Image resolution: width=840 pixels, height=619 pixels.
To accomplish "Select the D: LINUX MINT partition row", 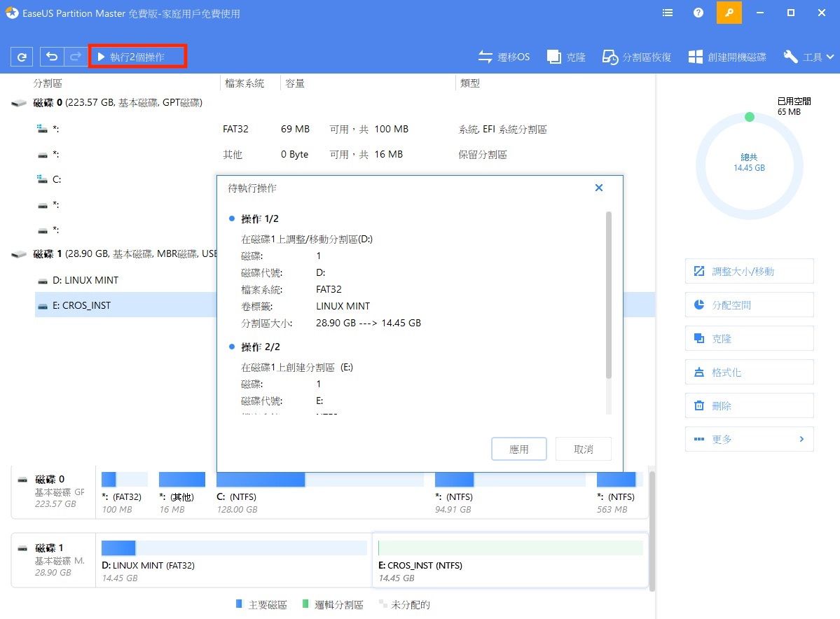I will click(x=85, y=280).
